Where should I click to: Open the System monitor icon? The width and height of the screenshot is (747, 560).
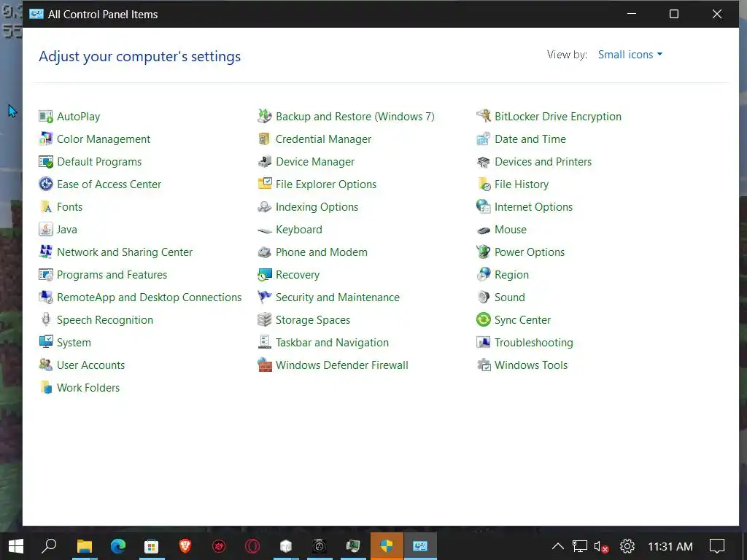pyautogui.click(x=46, y=343)
